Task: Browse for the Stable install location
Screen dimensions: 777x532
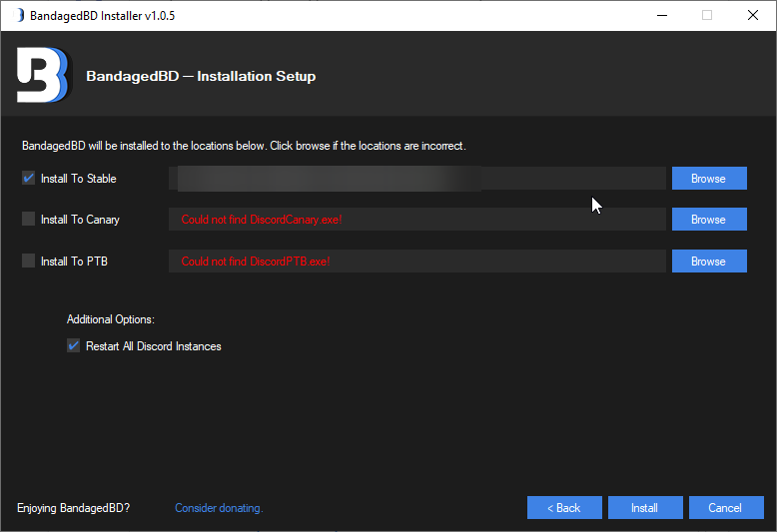Action: (708, 179)
